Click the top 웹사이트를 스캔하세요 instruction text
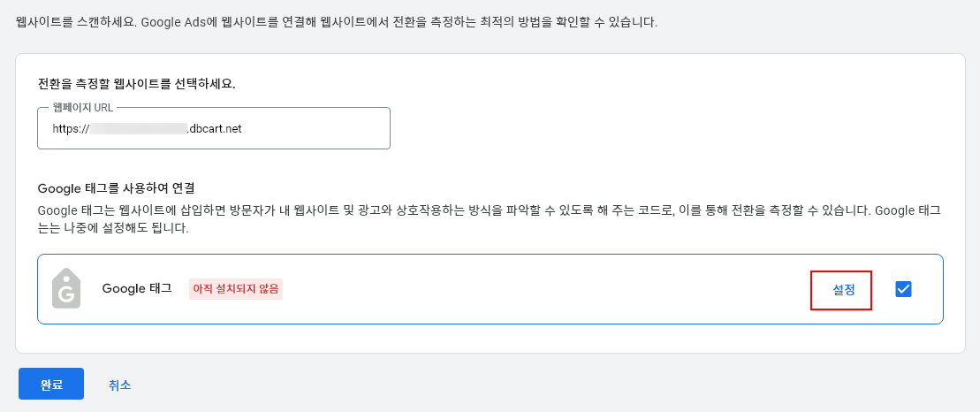This screenshot has height=412, width=980. click(336, 21)
